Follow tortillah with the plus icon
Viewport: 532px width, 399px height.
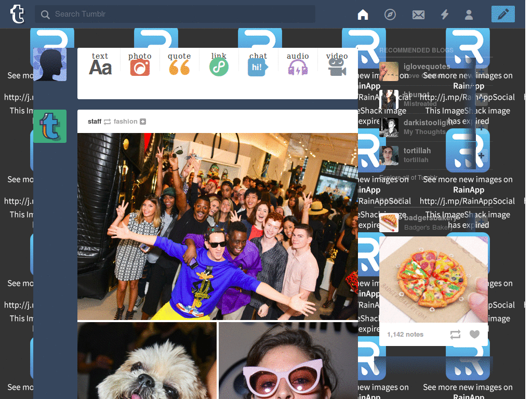click(x=481, y=155)
